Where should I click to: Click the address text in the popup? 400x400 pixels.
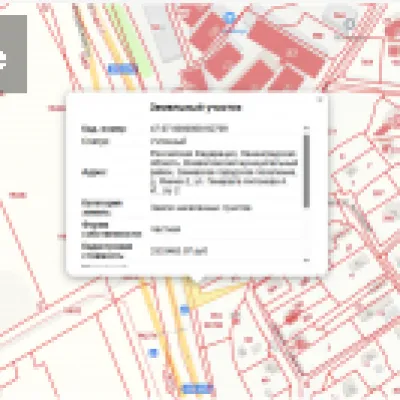223,172
